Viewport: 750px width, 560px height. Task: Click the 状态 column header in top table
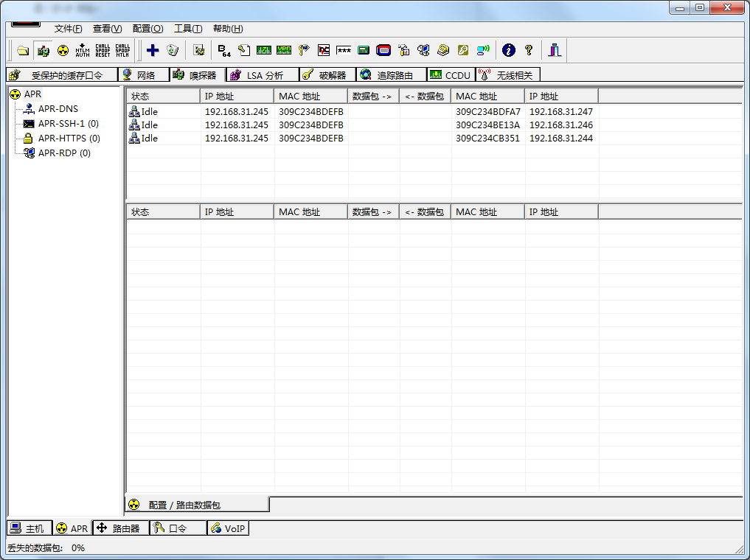pyautogui.click(x=162, y=97)
